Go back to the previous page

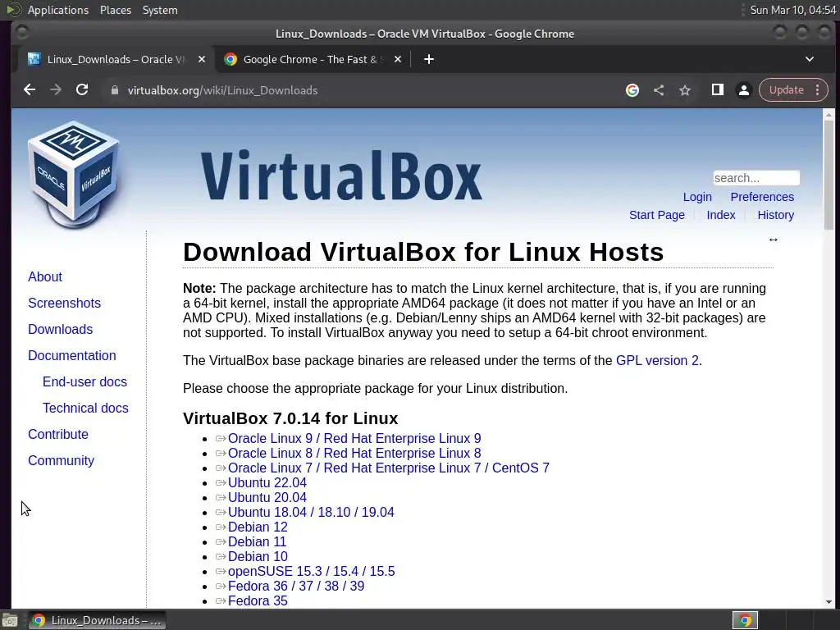point(30,90)
